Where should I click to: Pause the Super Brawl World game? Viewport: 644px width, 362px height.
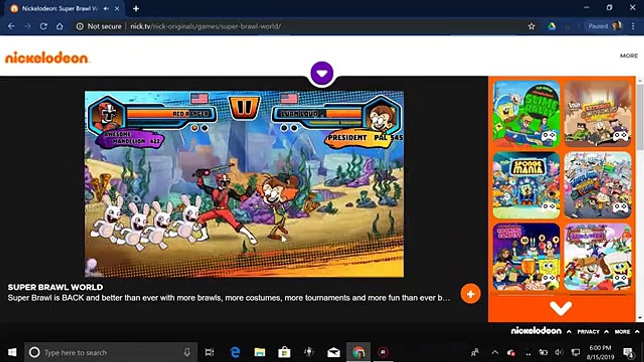(244, 107)
